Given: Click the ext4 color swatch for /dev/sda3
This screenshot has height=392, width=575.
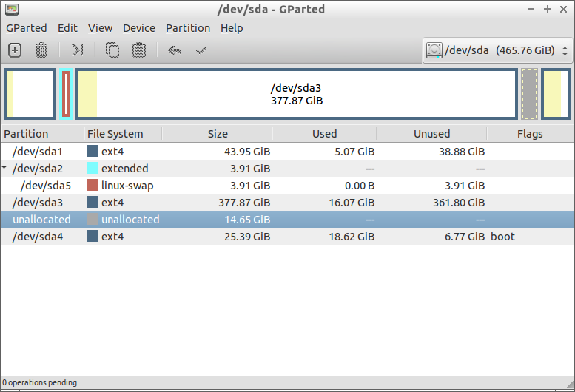Looking at the screenshot, I should click(x=93, y=202).
